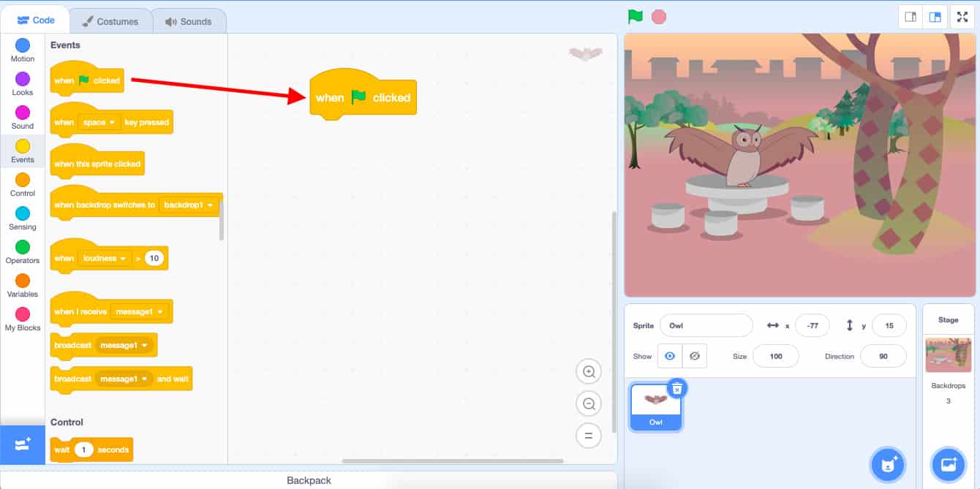Hide the sprite using crossed-eye icon
This screenshot has width=980, height=489.
pyautogui.click(x=695, y=356)
